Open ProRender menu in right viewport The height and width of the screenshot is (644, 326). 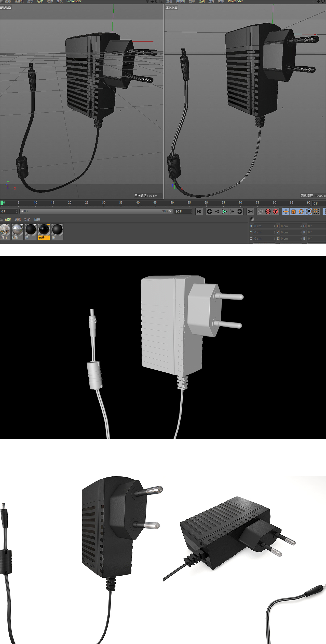pyautogui.click(x=235, y=1)
